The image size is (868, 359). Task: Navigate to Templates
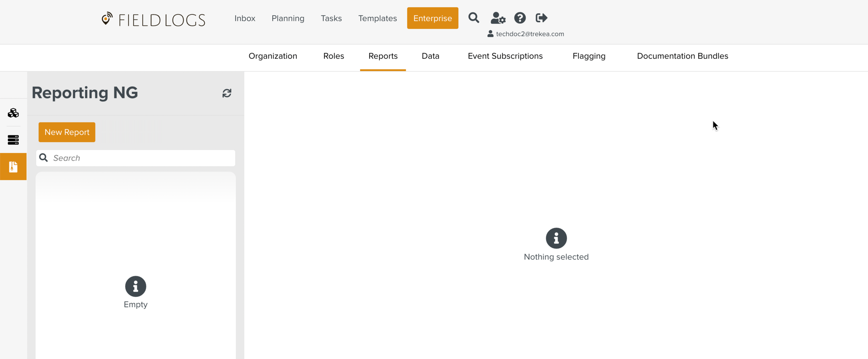point(377,18)
